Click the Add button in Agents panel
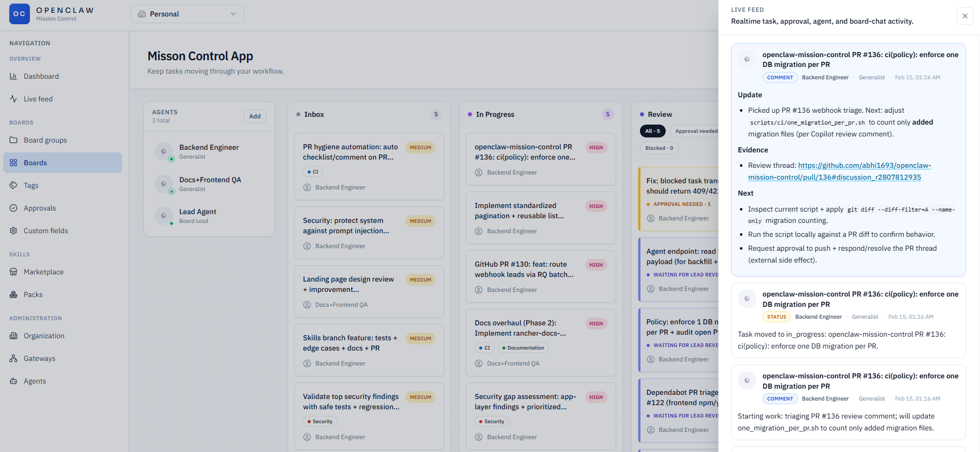The height and width of the screenshot is (452, 980). coord(255,116)
